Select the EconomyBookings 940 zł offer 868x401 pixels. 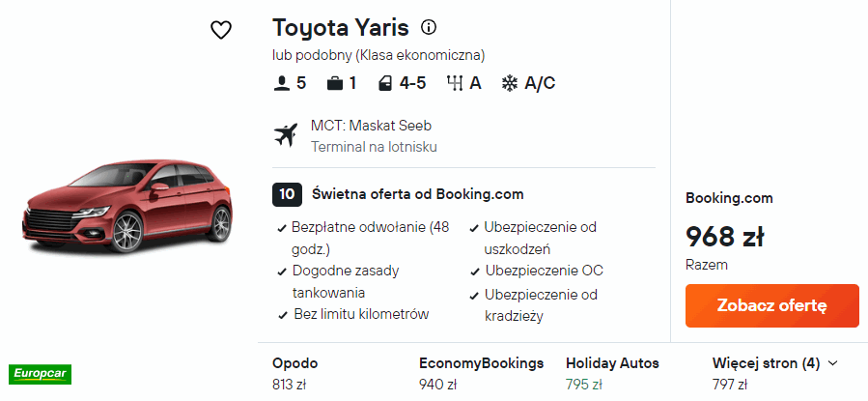(481, 374)
